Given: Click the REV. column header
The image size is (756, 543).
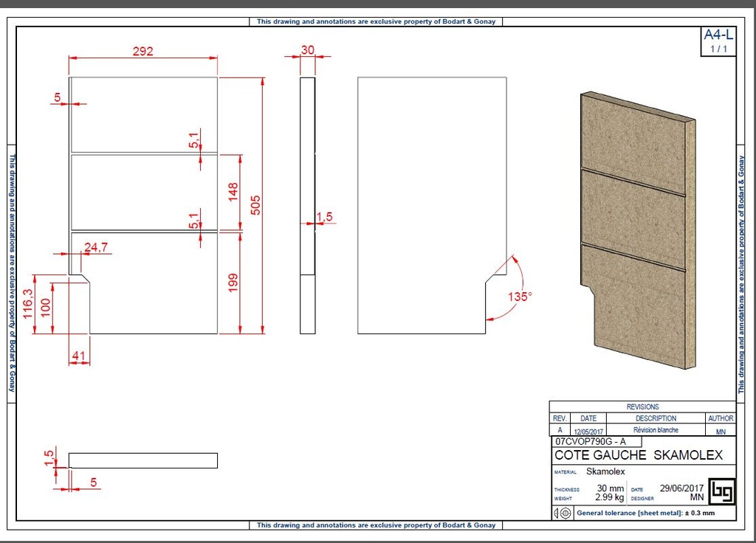Looking at the screenshot, I should pyautogui.click(x=560, y=418).
